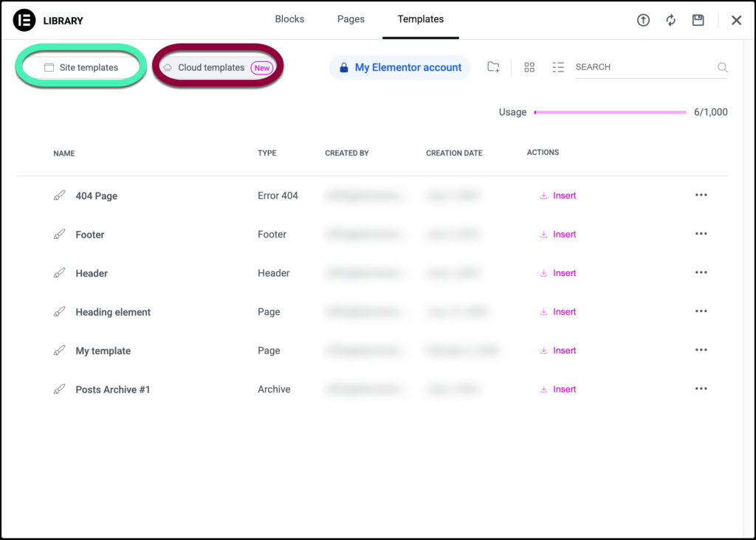The height and width of the screenshot is (540, 756).
Task: Insert the My template page
Action: tap(558, 350)
